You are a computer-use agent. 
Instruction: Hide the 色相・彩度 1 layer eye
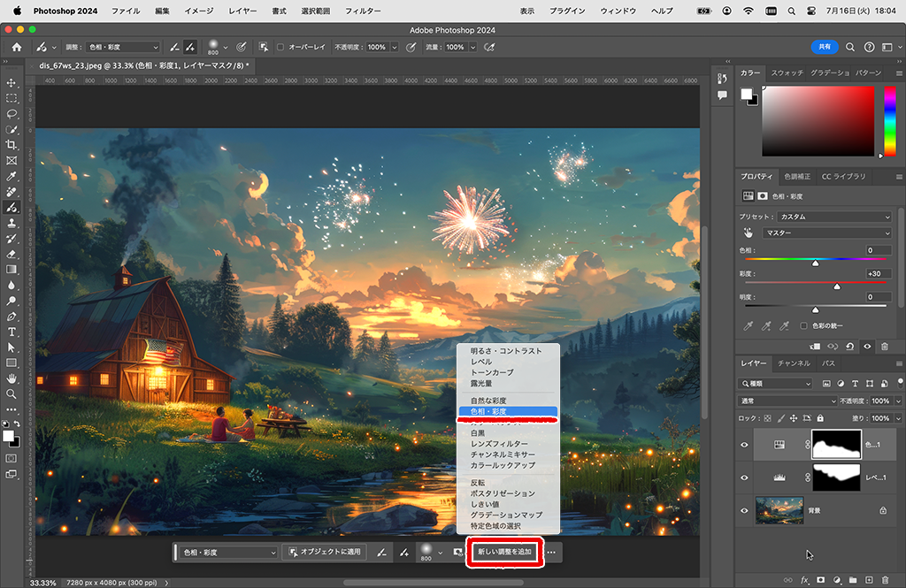click(744, 445)
